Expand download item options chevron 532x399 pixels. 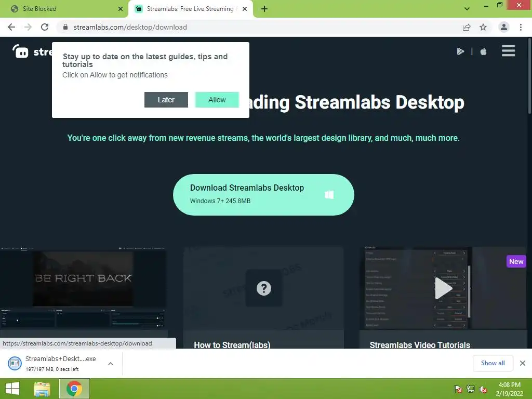pyautogui.click(x=111, y=364)
